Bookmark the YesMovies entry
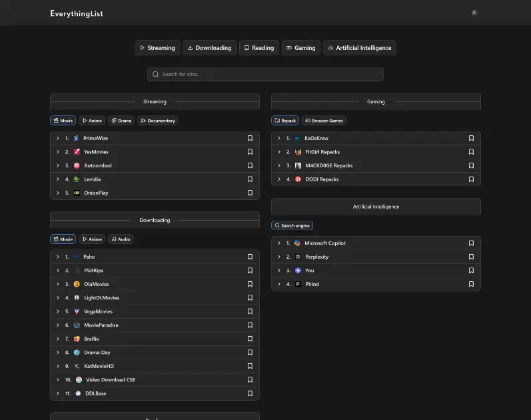The image size is (531, 420). (250, 151)
